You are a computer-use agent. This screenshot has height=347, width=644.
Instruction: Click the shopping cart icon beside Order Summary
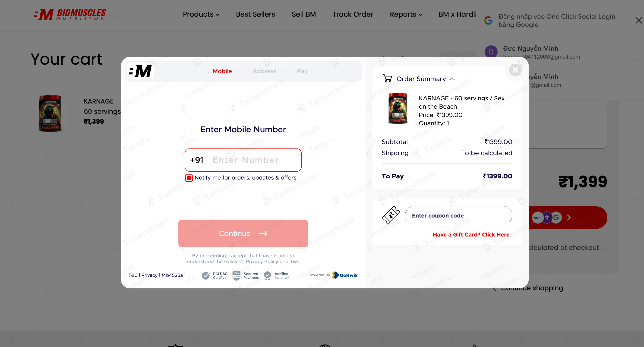pos(387,79)
